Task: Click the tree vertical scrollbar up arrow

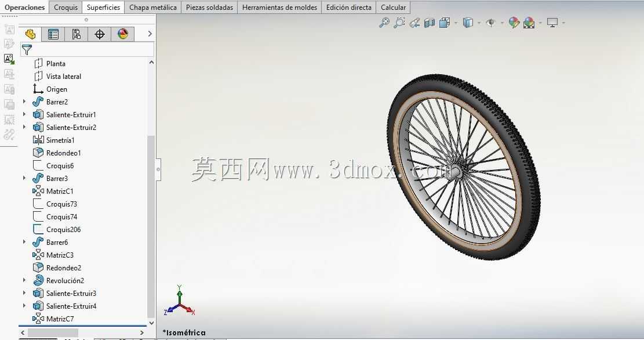Action: pyautogui.click(x=151, y=63)
